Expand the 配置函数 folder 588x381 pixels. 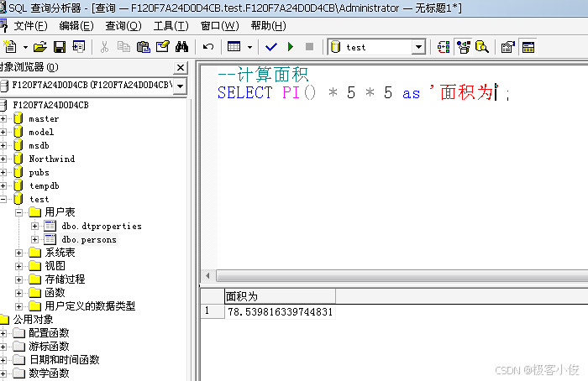tap(3, 333)
